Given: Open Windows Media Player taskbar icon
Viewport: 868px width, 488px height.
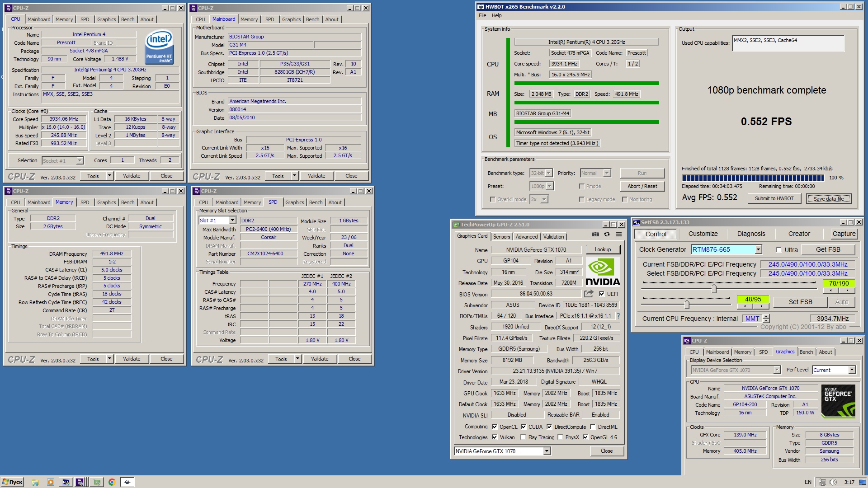Looking at the screenshot, I should point(51,482).
